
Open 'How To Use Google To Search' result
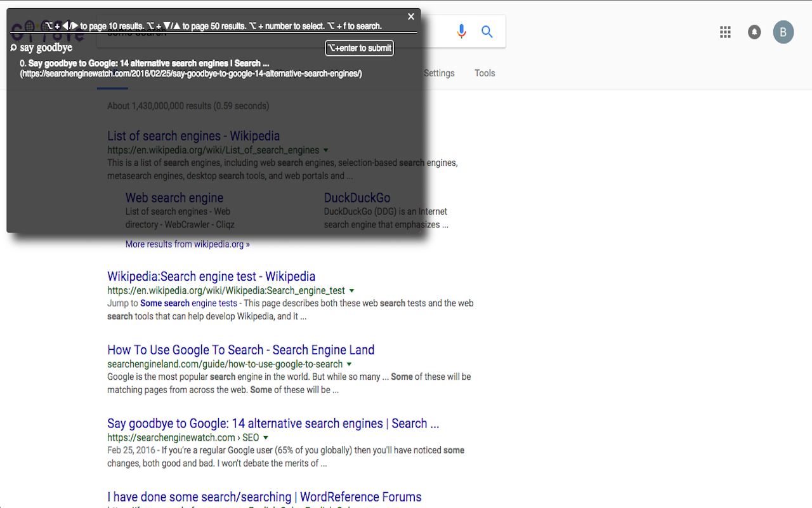pyautogui.click(x=241, y=350)
